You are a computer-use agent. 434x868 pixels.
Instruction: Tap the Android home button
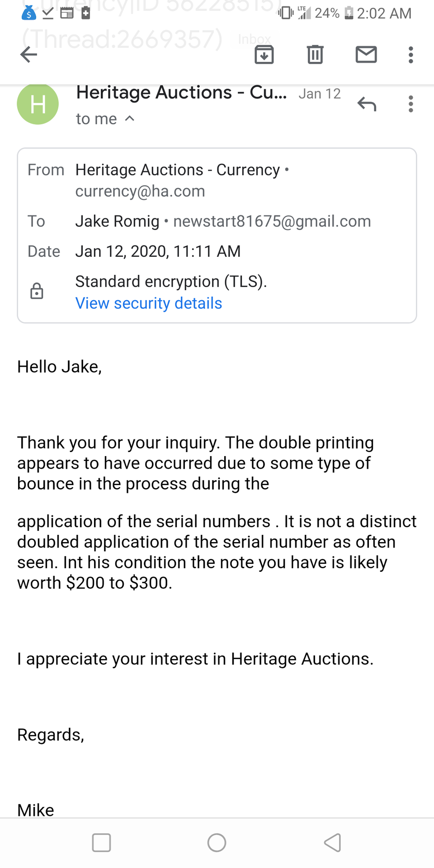coord(217,843)
